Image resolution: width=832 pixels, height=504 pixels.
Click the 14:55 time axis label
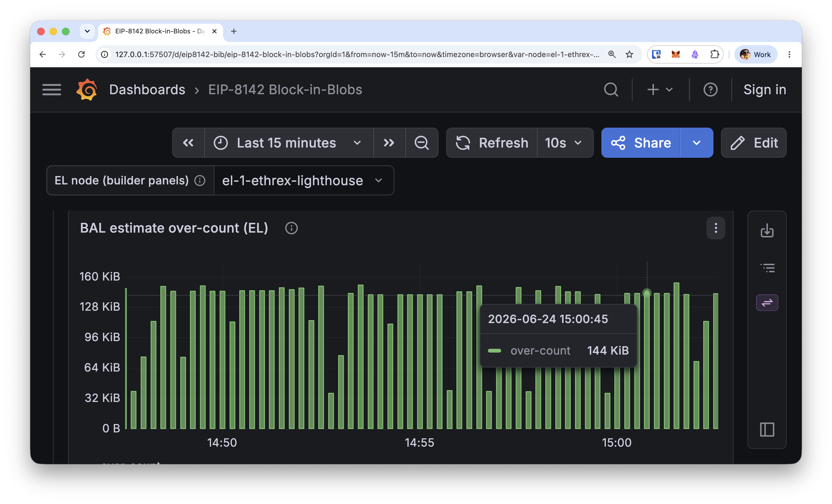click(x=420, y=442)
